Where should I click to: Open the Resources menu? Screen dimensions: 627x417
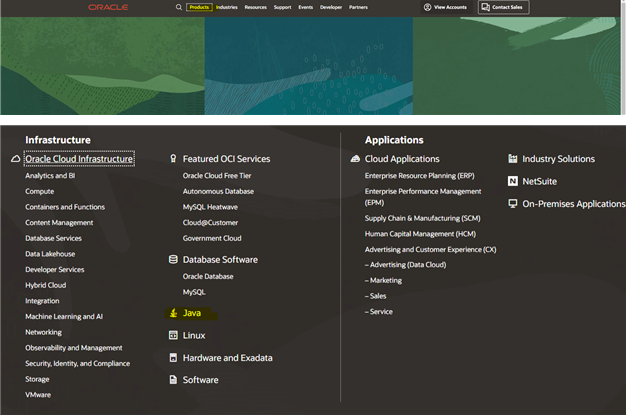click(x=256, y=7)
